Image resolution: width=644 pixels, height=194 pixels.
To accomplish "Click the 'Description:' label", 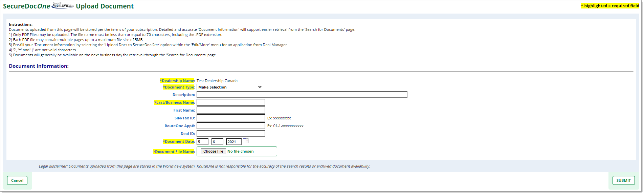I will [x=184, y=95].
